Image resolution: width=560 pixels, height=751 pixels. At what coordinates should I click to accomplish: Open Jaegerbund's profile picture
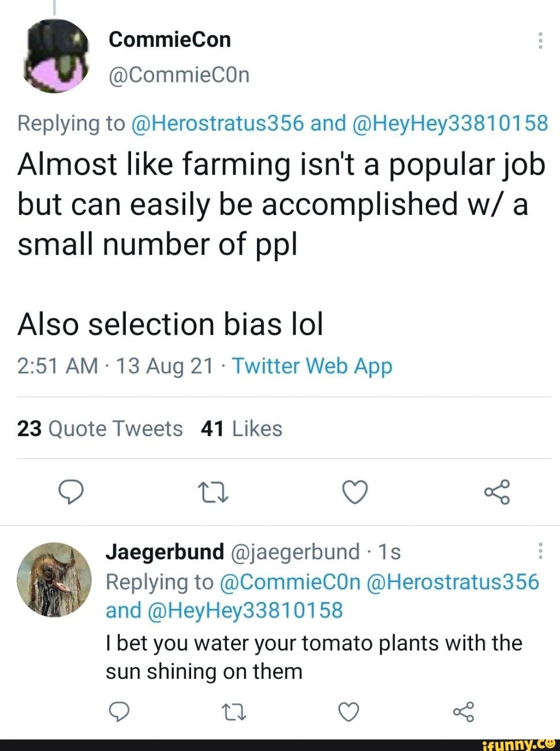[54, 579]
